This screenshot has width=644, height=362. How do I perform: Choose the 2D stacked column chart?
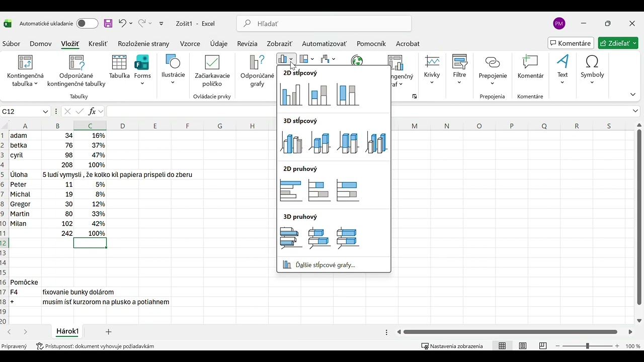click(319, 95)
